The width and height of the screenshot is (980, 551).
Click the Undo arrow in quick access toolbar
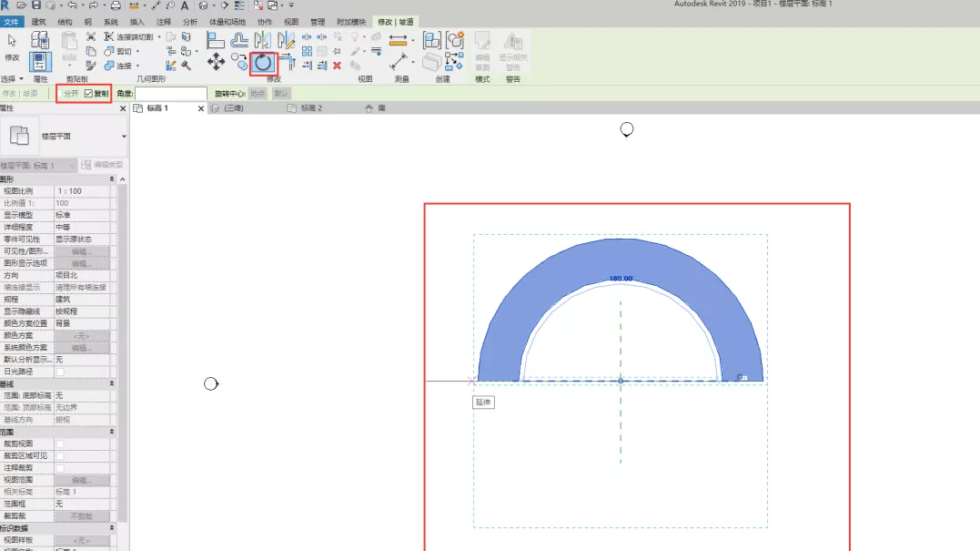[73, 5]
